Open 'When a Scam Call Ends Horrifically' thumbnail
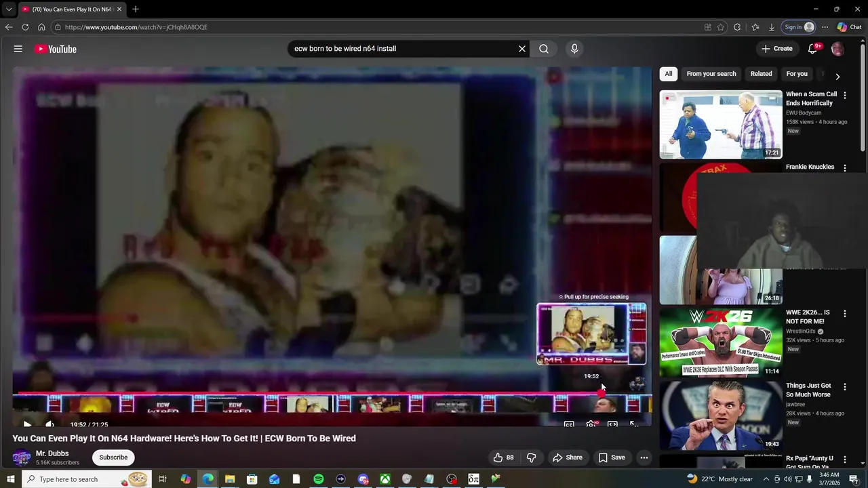Viewport: 868px width, 488px height. pos(721,124)
